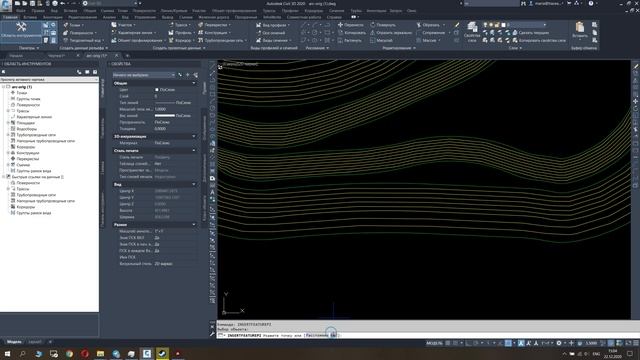
Task: Click the Цвет (Color) ПоСлою swatch
Action: click(x=157, y=90)
